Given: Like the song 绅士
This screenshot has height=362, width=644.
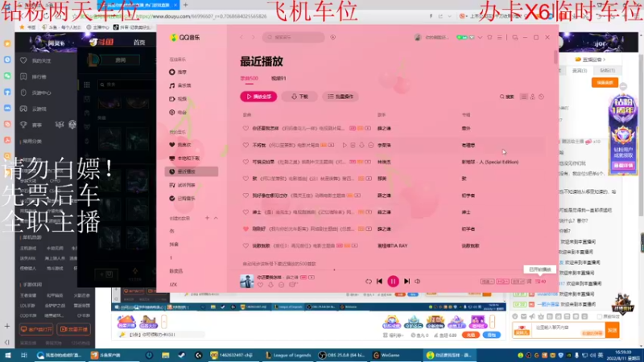Looking at the screenshot, I should (246, 212).
